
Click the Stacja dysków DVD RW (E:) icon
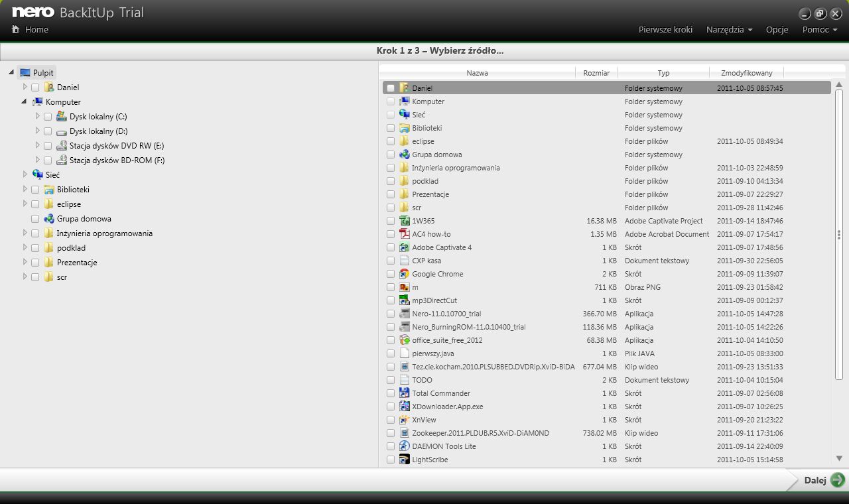(x=62, y=146)
